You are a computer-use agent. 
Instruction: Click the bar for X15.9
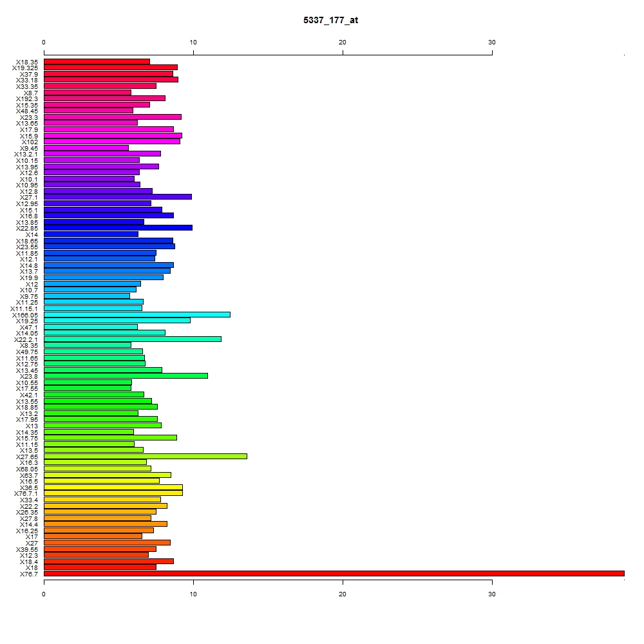tap(113, 135)
